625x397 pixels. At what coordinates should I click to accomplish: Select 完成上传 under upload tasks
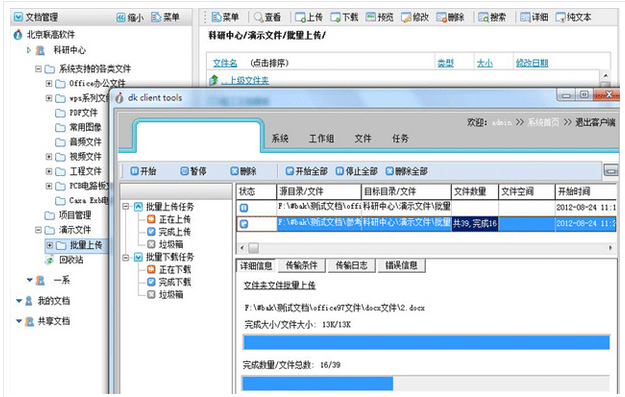click(175, 232)
